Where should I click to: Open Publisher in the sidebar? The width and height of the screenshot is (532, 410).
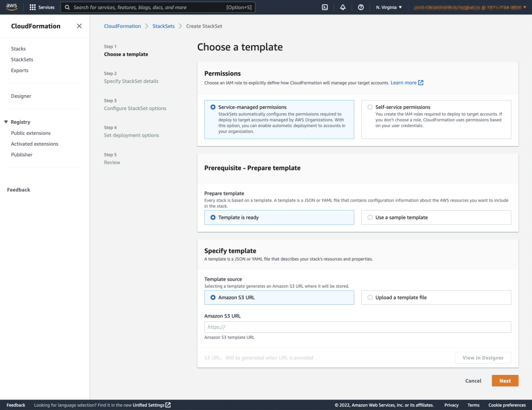pos(22,155)
